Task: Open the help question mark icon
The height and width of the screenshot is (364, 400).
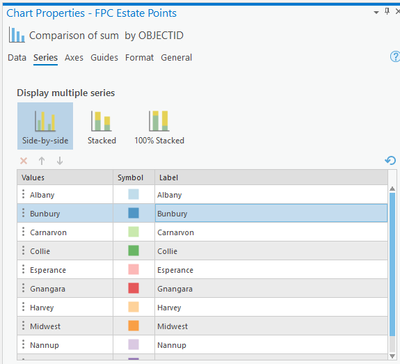Action: [x=395, y=57]
